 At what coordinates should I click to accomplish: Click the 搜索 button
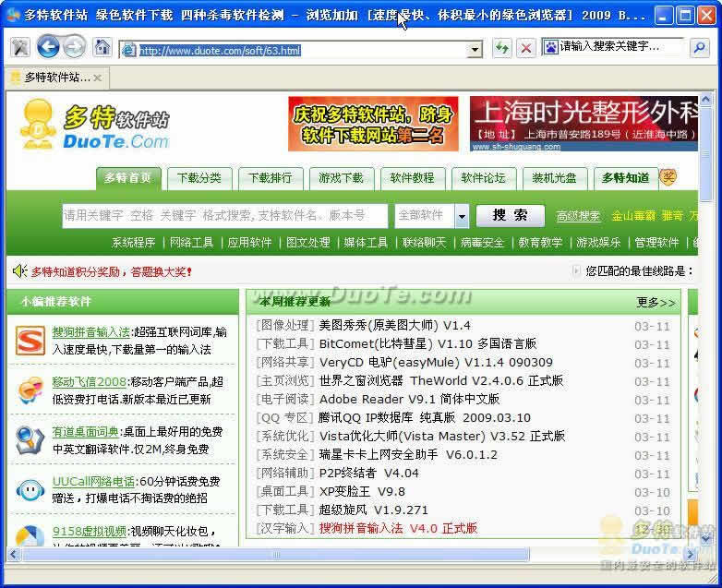coord(511,215)
